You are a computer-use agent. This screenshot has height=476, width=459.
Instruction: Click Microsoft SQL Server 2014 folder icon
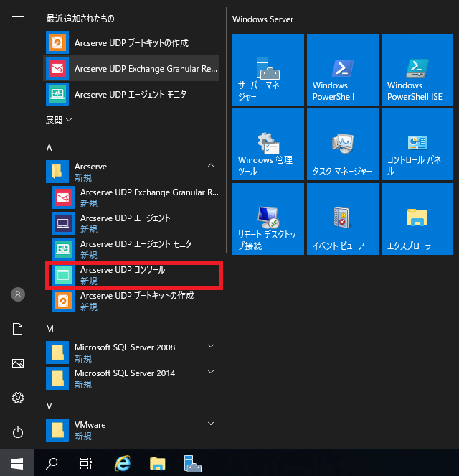click(x=57, y=378)
